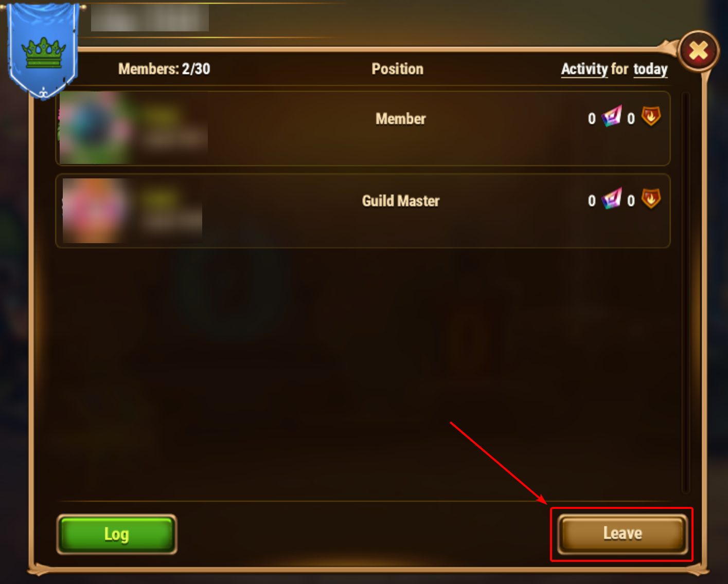
Task: Click the Members: 2/30 header
Action: pyautogui.click(x=164, y=69)
